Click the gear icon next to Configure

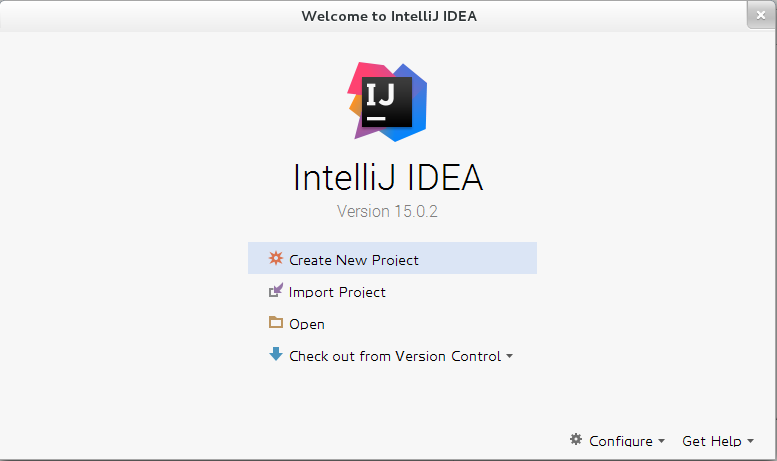576,439
